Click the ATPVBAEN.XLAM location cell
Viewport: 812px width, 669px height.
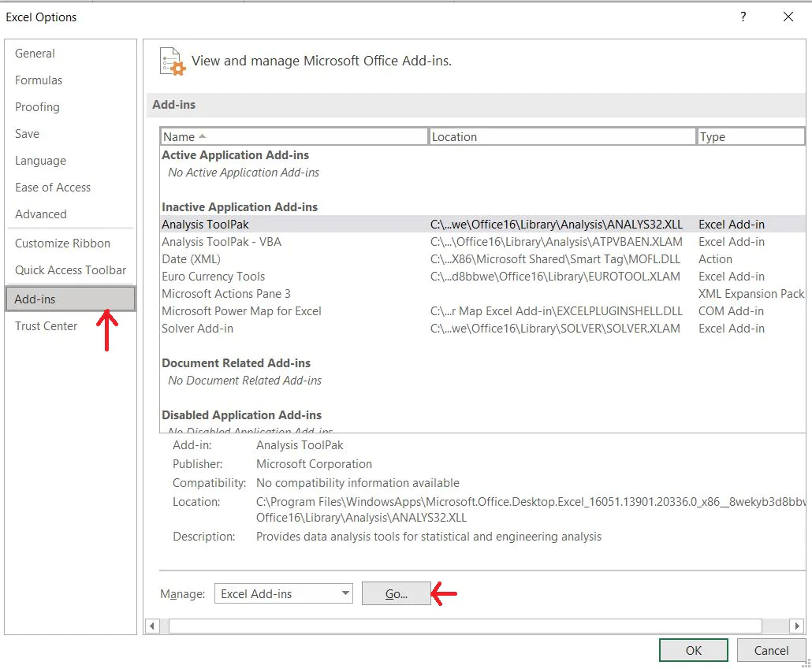coord(556,242)
